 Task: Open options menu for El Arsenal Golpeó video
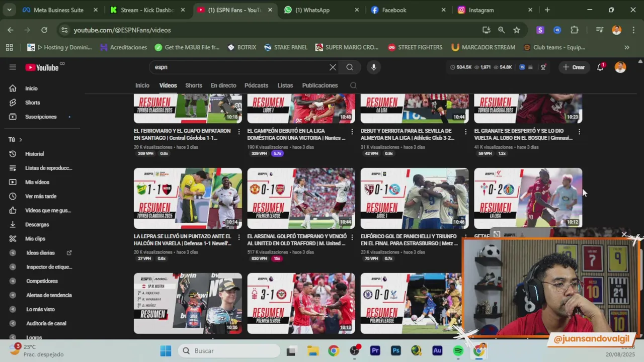[352, 237]
